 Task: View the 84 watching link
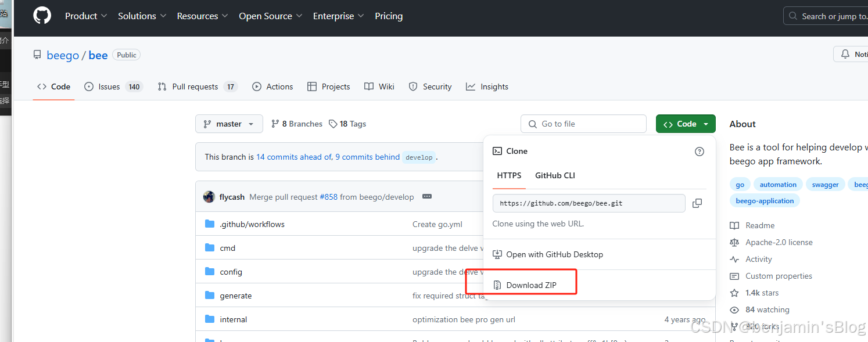click(x=767, y=309)
